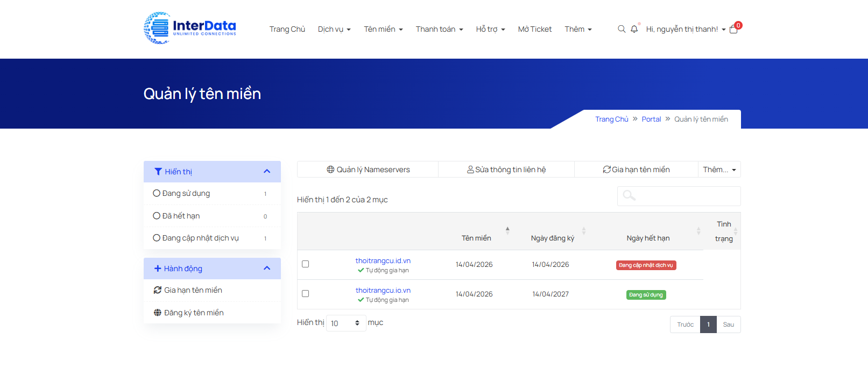Open the Thanh toán menu
The image size is (868, 367).
(x=439, y=29)
